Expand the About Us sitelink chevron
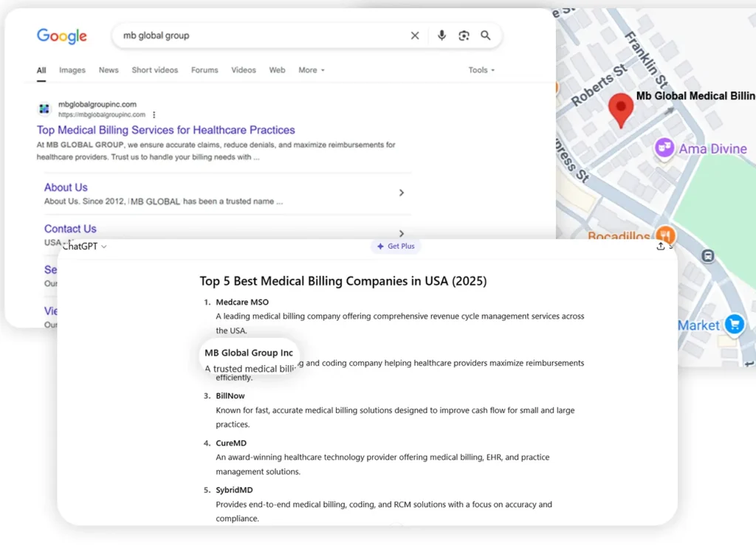Image resolution: width=756 pixels, height=546 pixels. [x=401, y=193]
